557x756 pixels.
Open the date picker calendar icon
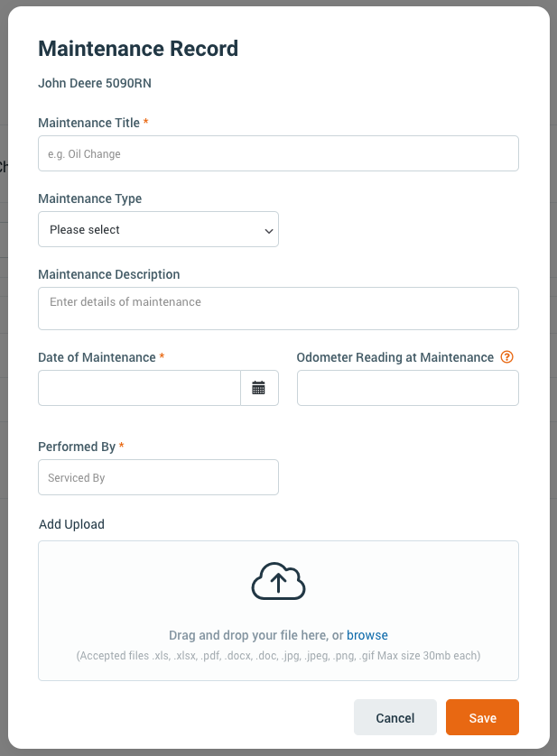click(x=260, y=387)
